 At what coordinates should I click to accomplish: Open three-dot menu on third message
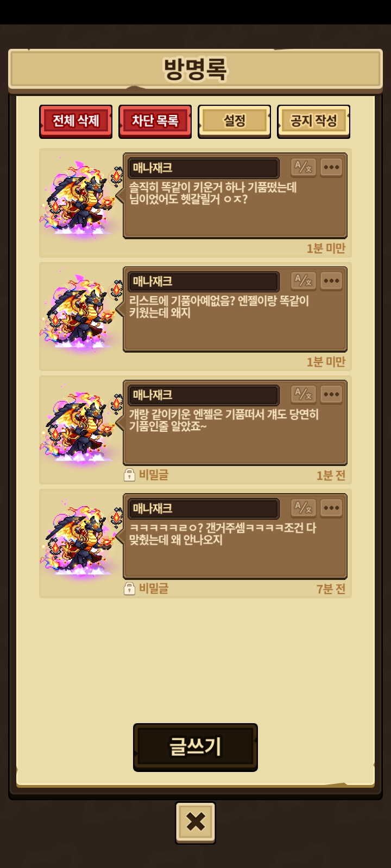(331, 394)
